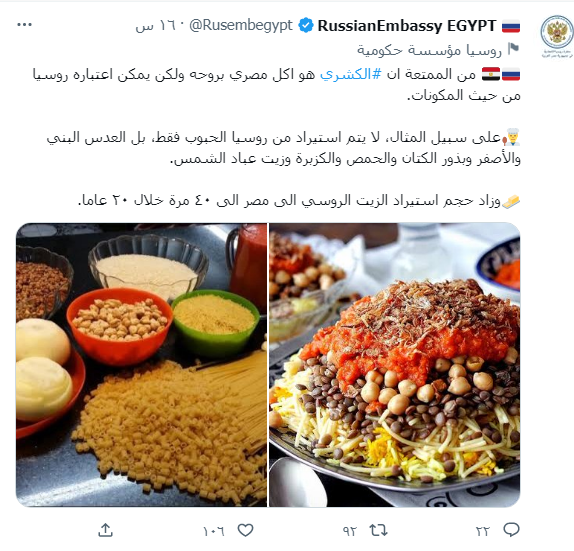Click the Russian flag emoji beside name
This screenshot has height=551, width=574.
click(x=511, y=26)
